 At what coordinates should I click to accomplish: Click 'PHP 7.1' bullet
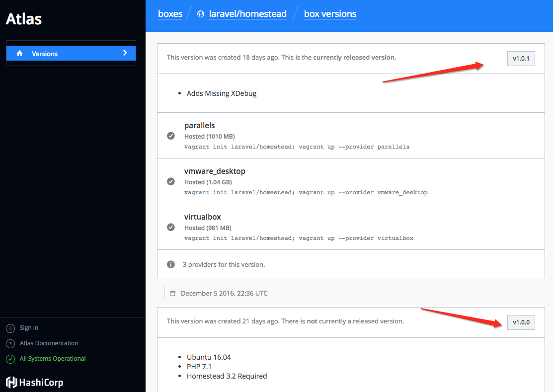click(199, 367)
